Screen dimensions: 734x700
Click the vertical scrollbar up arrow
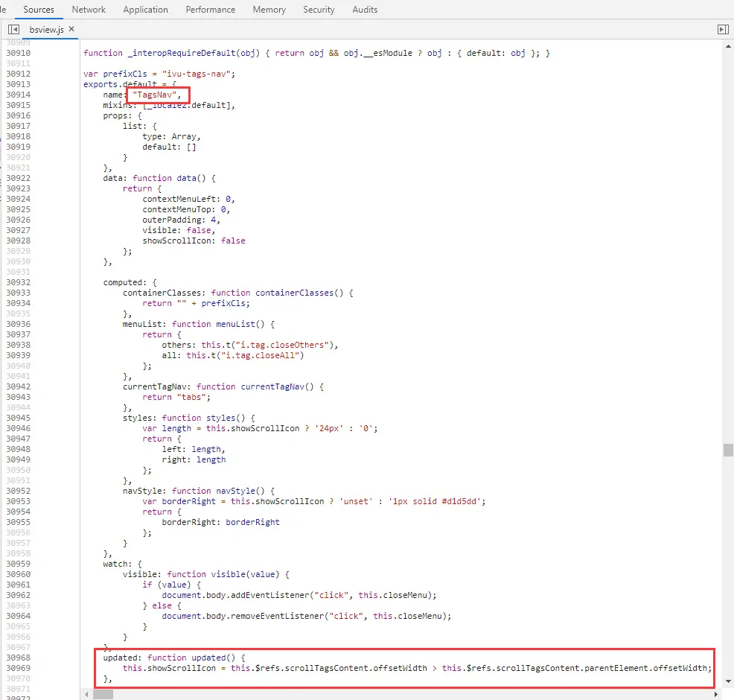(x=728, y=46)
